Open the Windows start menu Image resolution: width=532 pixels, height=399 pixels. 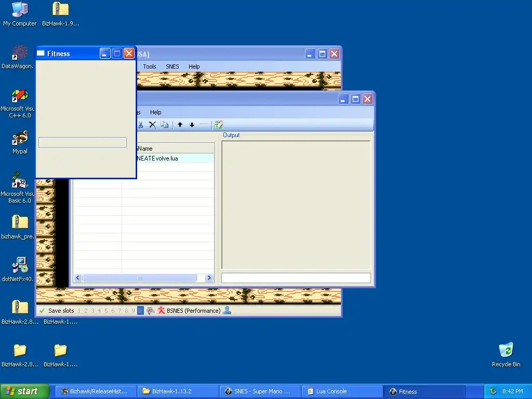(24, 392)
